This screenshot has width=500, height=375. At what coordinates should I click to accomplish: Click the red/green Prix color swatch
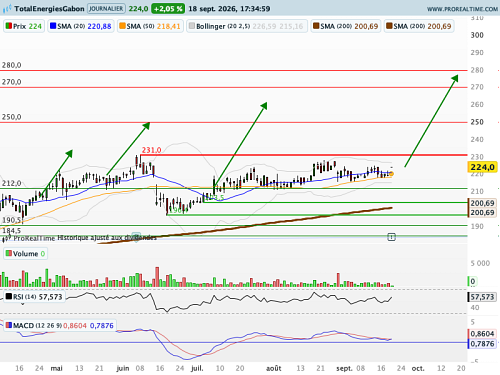coord(9,26)
